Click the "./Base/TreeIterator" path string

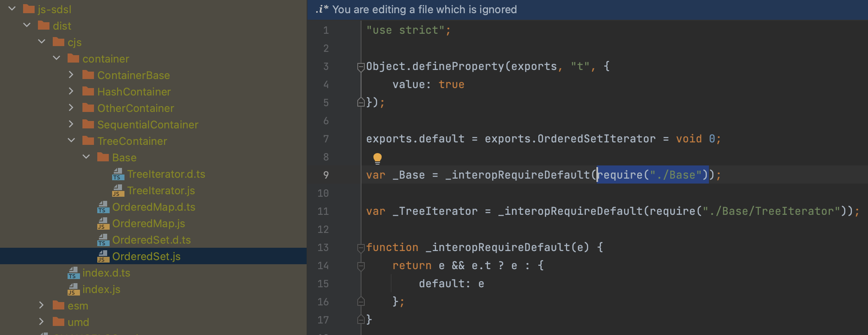click(x=771, y=211)
